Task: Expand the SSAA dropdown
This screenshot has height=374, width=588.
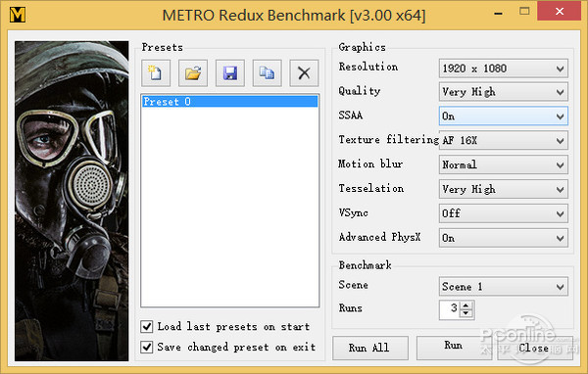Action: point(504,116)
